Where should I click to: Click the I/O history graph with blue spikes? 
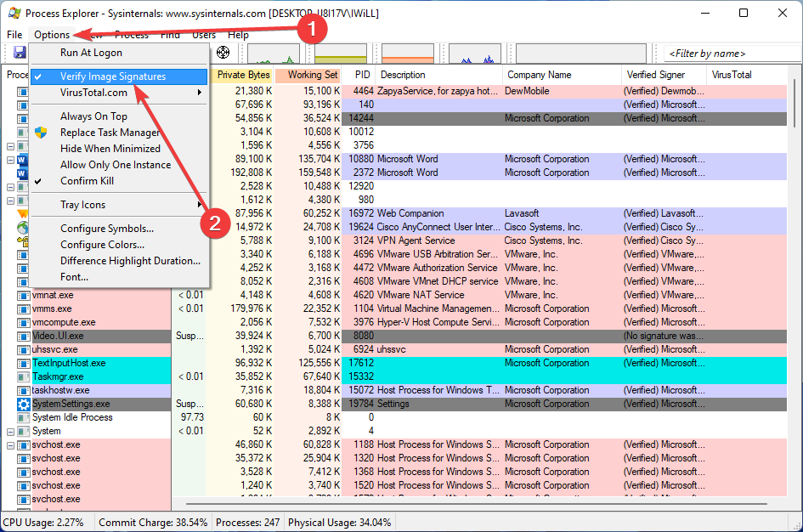(475, 54)
